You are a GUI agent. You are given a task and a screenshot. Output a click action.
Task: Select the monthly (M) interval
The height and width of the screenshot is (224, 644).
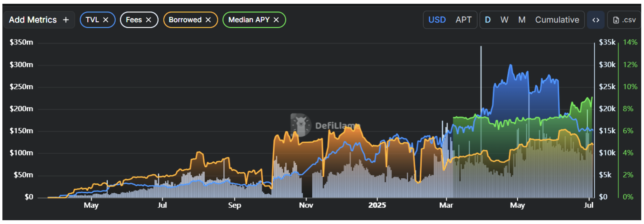coord(522,20)
